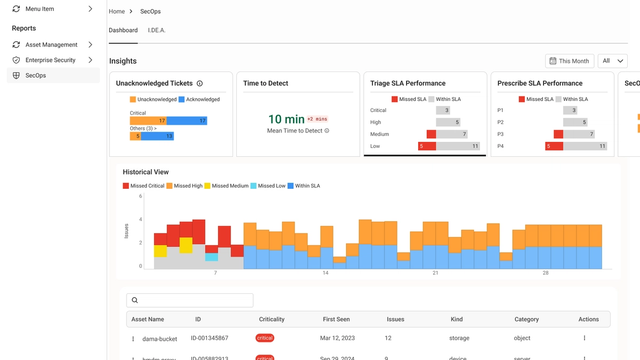Switch to the Dashboard tab
640x360 pixels.
[123, 30]
